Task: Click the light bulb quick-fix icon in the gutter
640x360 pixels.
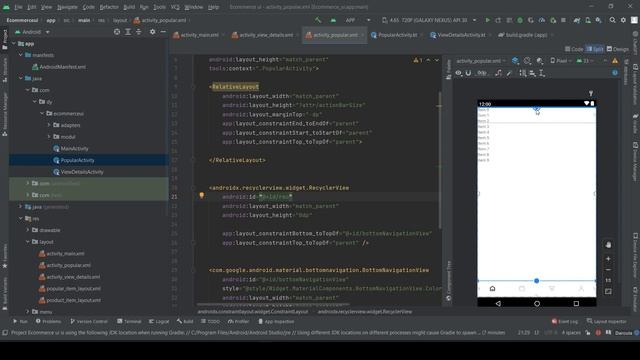Action: click(202, 196)
